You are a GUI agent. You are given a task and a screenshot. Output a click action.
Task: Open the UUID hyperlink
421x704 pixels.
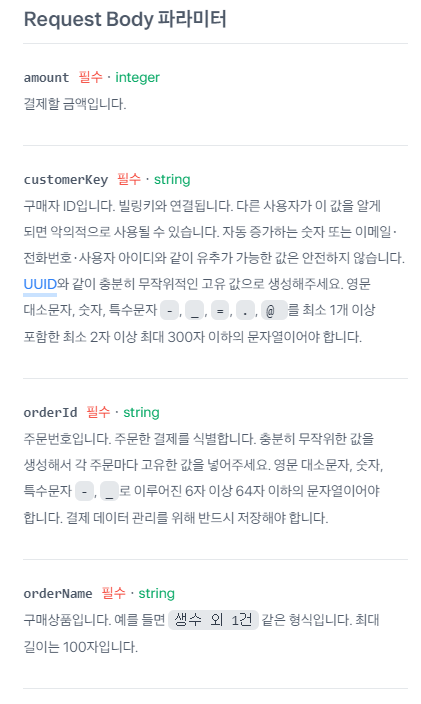coord(40,284)
